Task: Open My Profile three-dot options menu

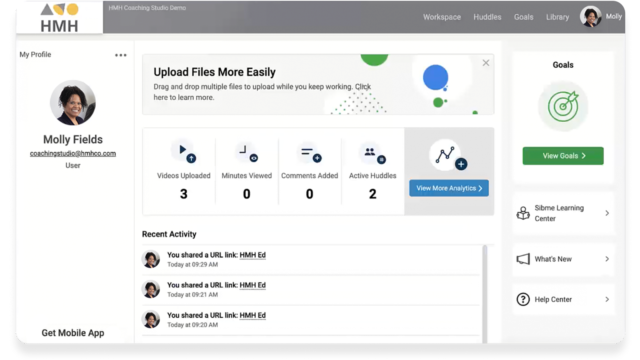Action: click(x=120, y=55)
